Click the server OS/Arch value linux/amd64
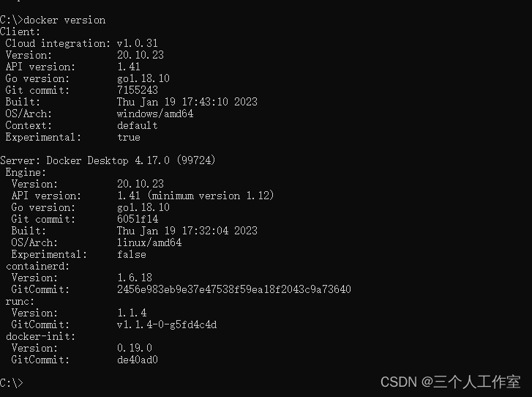 [149, 242]
